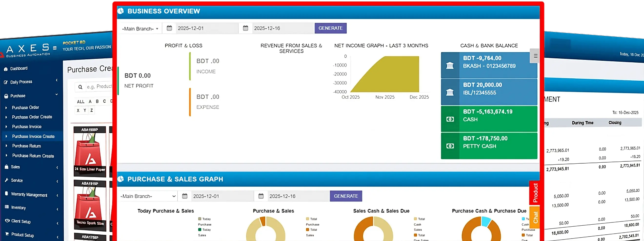
Task: Click the end date field 2025-12-16 in Business Overview
Action: [x=283, y=28]
